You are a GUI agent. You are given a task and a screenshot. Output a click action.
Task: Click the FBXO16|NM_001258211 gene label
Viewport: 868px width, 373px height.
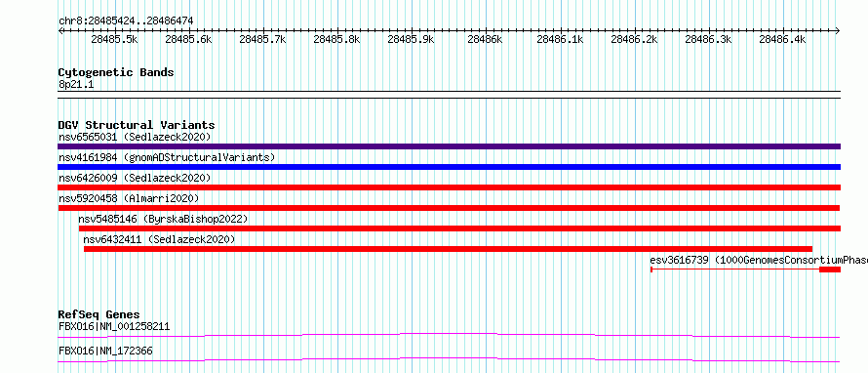(114, 326)
